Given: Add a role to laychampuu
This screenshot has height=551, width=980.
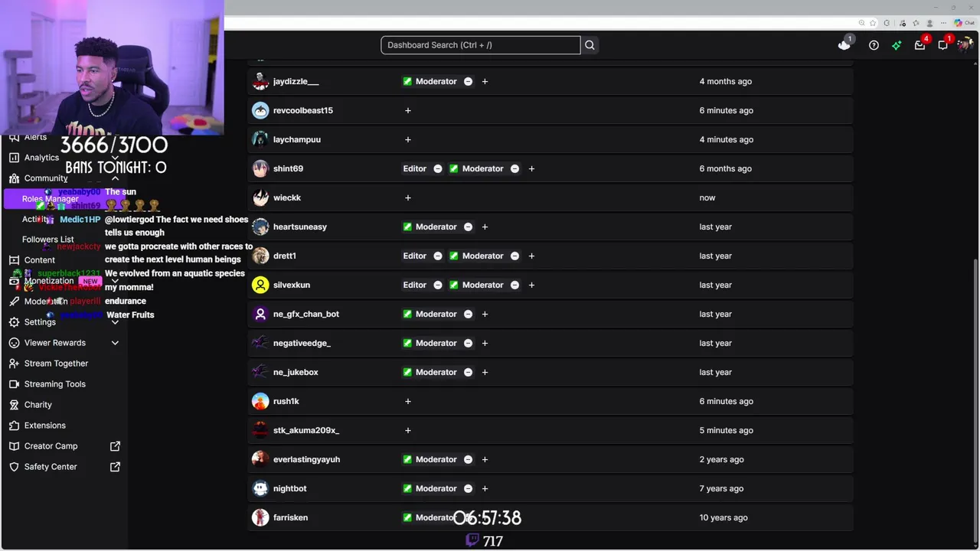Looking at the screenshot, I should pyautogui.click(x=408, y=139).
